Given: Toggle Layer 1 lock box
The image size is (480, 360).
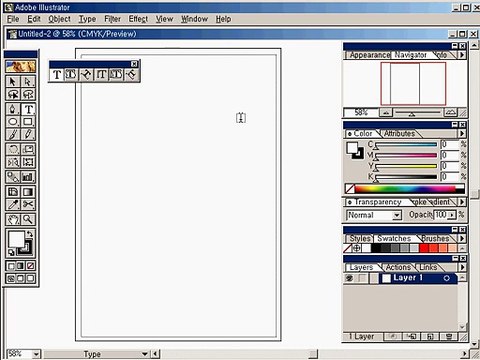Looking at the screenshot, I should click(x=363, y=278).
